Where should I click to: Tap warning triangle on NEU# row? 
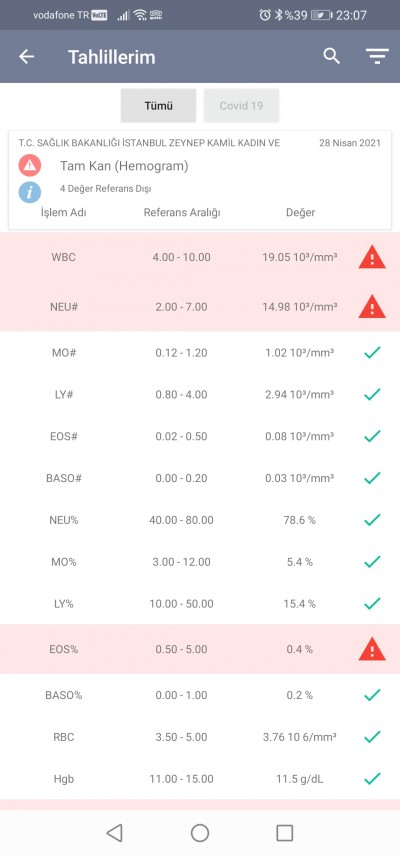click(372, 306)
